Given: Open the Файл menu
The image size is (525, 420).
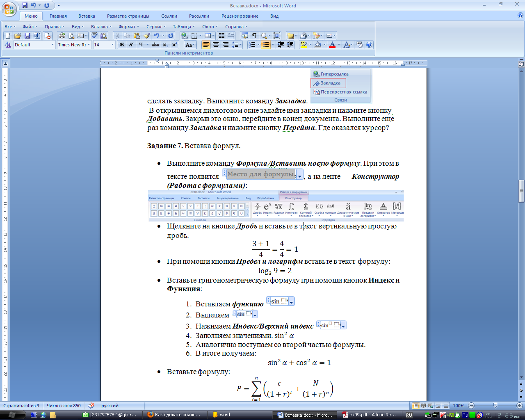Looking at the screenshot, I should coord(30,27).
